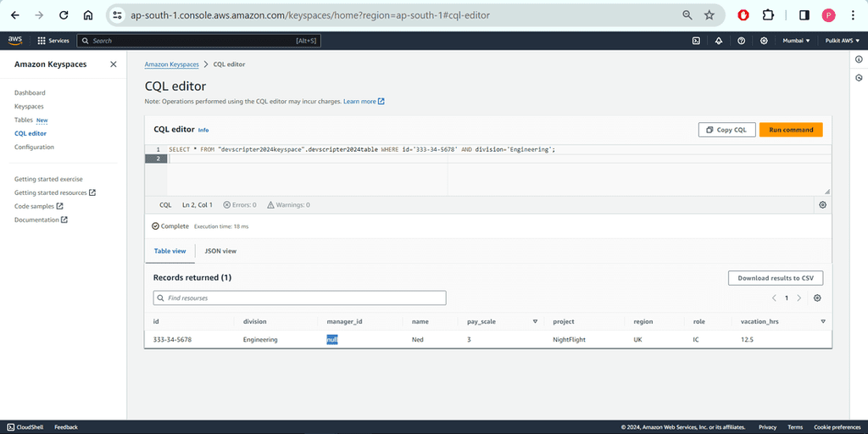Open Tables in the sidebar
This screenshot has height=434, width=868.
coord(23,120)
